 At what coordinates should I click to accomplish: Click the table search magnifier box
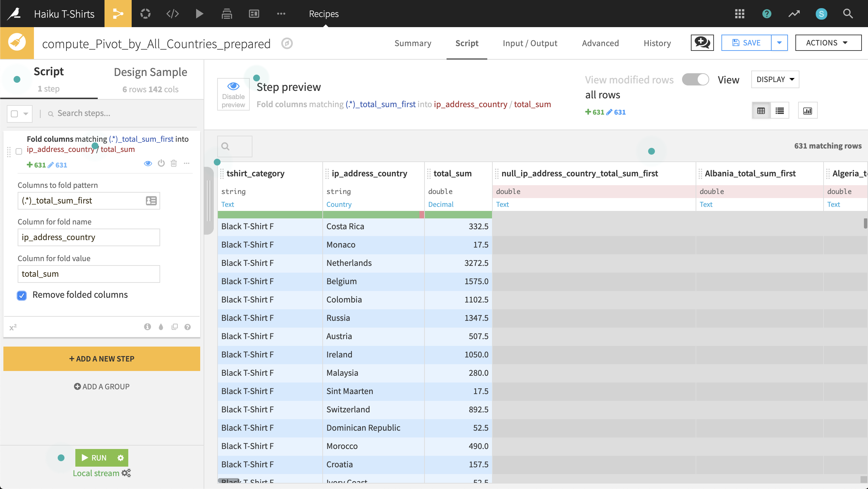point(235,146)
